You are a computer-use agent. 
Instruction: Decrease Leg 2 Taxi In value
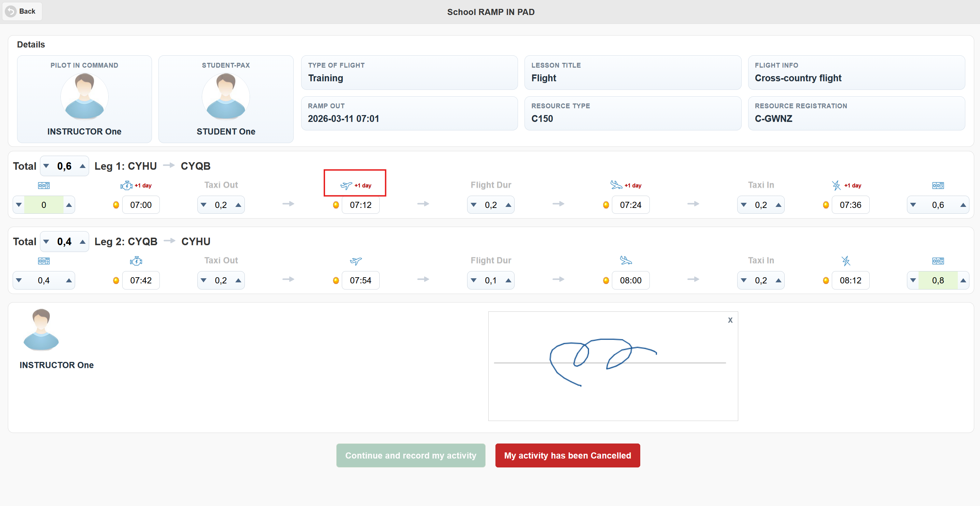[744, 281]
